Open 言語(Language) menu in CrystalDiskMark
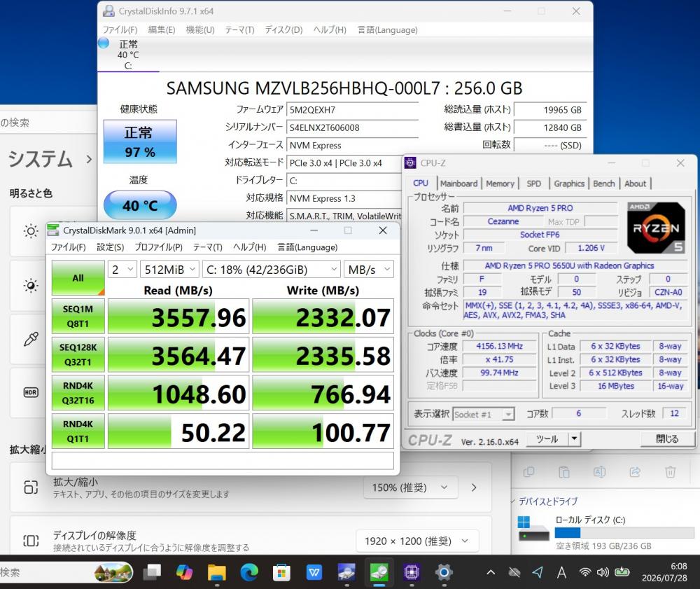Image resolution: width=700 pixels, height=589 pixels. (307, 247)
